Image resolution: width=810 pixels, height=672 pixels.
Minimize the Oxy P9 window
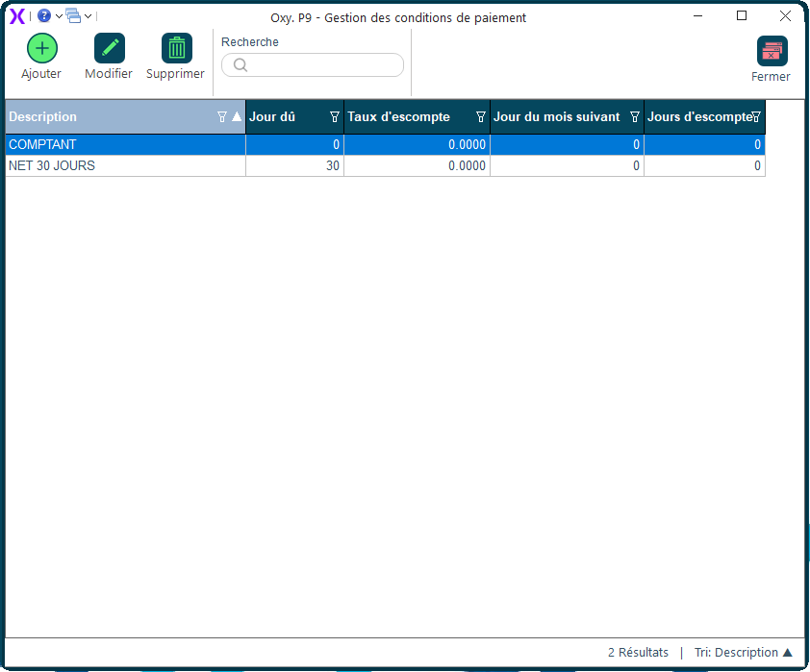pyautogui.click(x=697, y=16)
